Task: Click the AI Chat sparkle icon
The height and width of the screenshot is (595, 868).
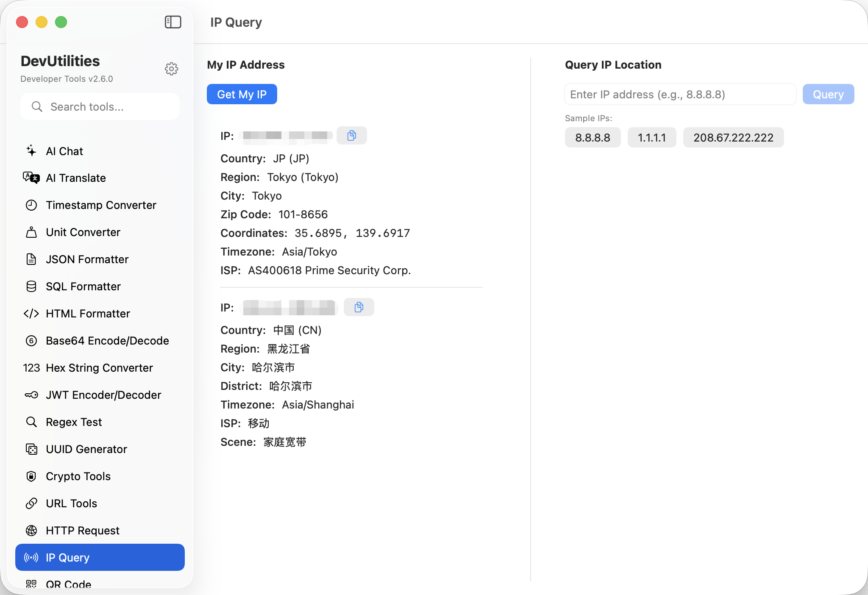Action: (31, 151)
